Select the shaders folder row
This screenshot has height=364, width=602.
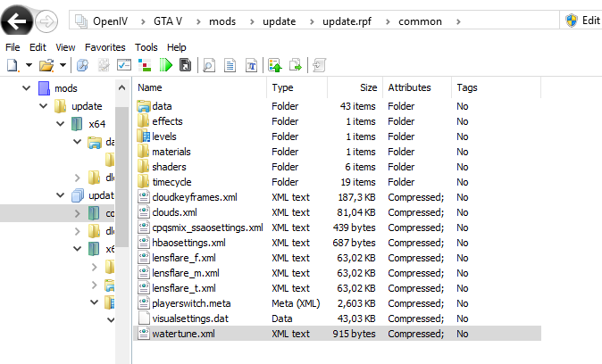coord(337,167)
